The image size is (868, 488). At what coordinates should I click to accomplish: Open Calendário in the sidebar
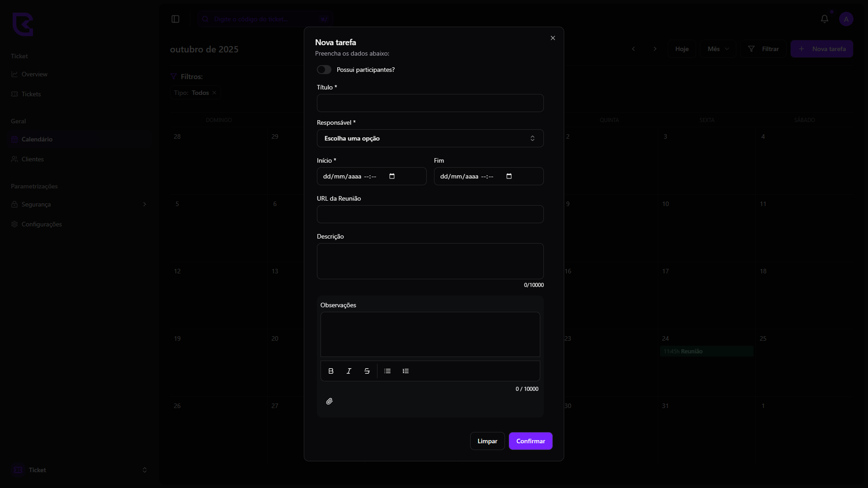pyautogui.click(x=37, y=139)
